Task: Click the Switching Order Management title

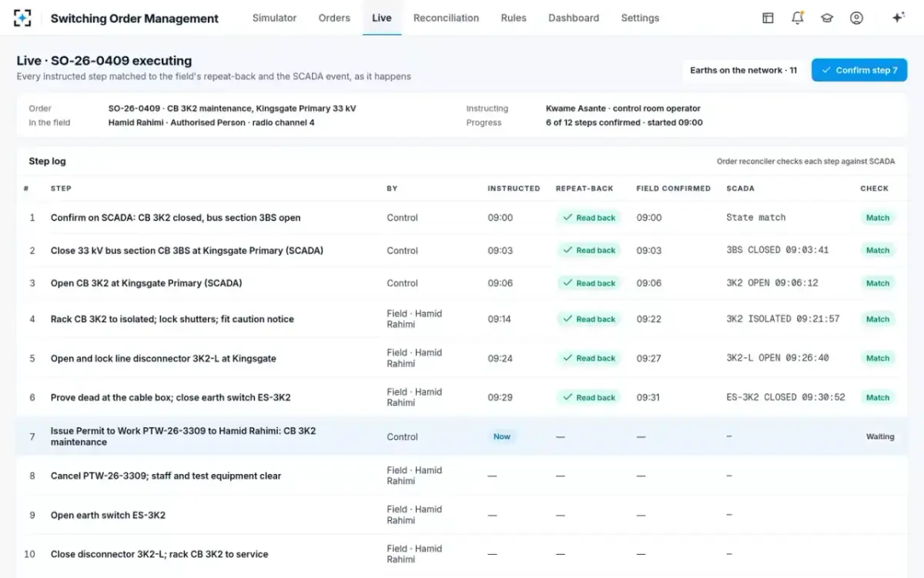Action: pos(135,18)
